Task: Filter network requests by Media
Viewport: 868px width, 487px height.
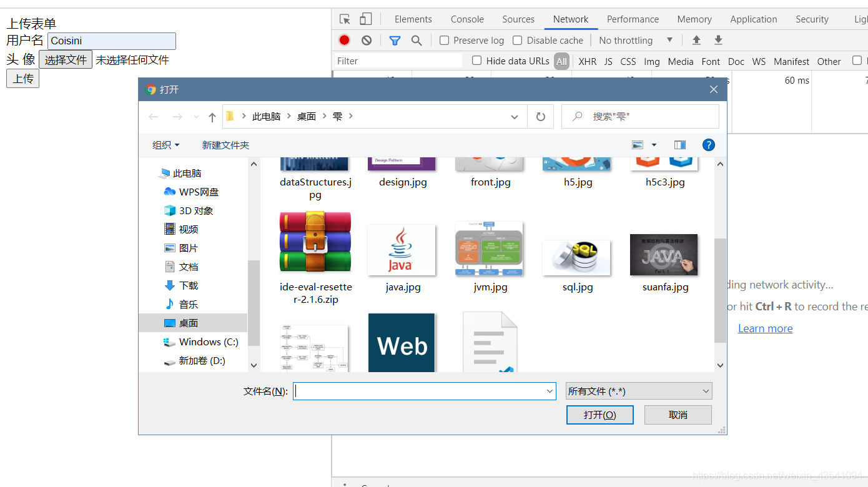Action: (x=681, y=61)
